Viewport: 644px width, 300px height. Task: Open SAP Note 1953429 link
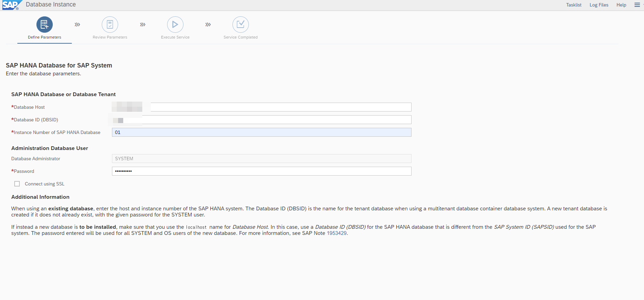pos(337,233)
